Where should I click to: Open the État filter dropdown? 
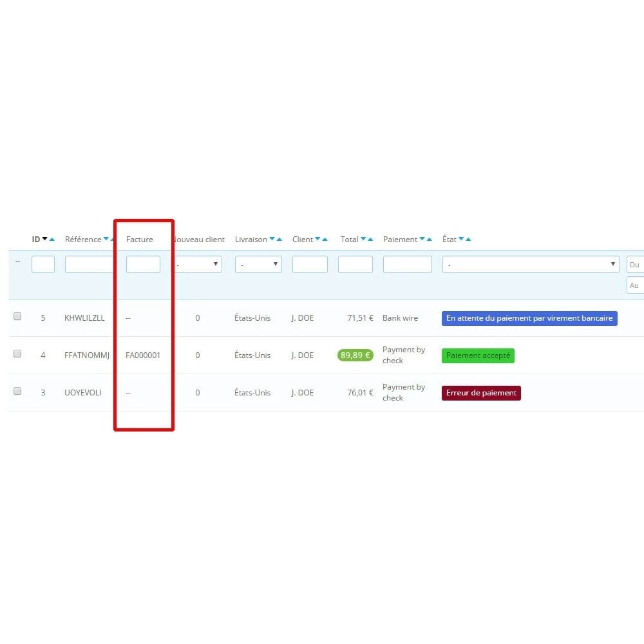(x=531, y=265)
